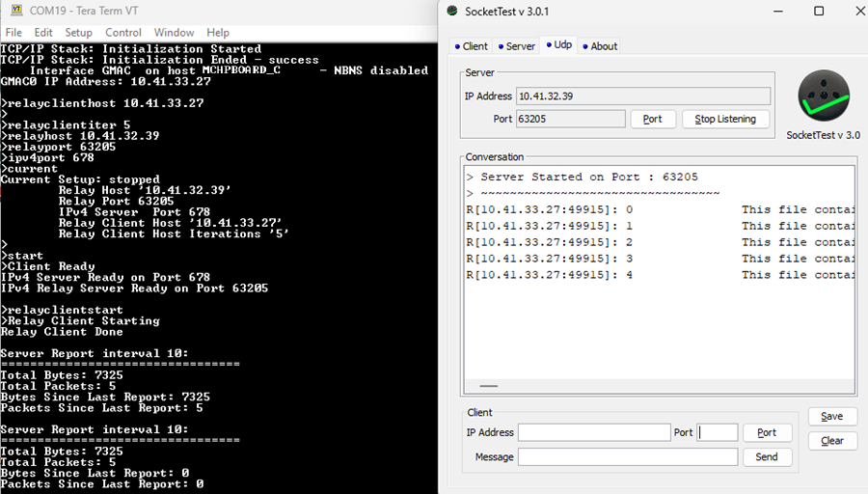Screen dimensions: 868x494
Task: Select the received packet line numbered 4
Action: pyautogui.click(x=660, y=275)
